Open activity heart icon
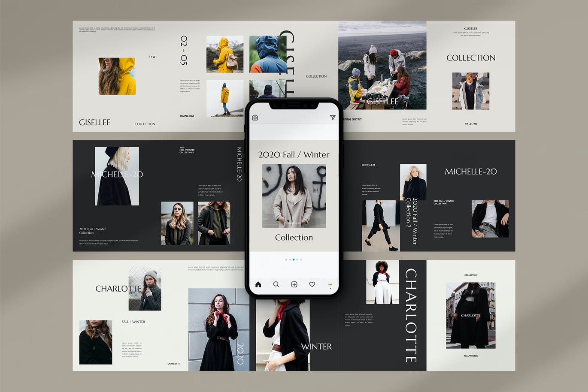 312,284
